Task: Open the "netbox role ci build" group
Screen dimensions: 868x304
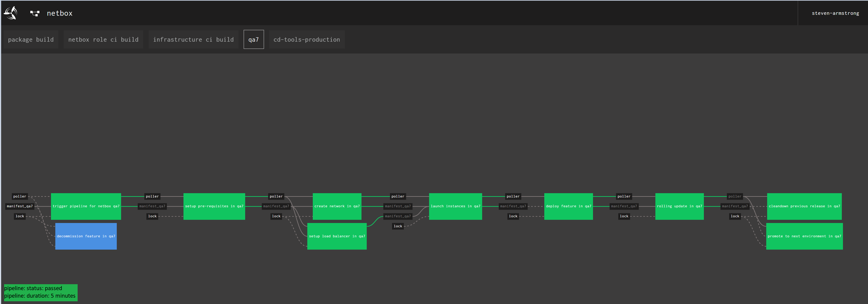Action: (x=103, y=39)
